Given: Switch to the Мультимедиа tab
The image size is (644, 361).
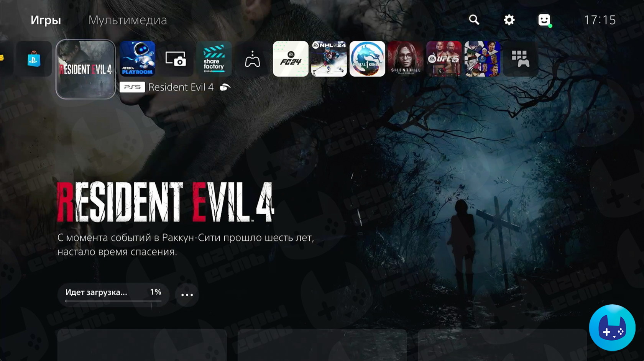Looking at the screenshot, I should 128,20.
